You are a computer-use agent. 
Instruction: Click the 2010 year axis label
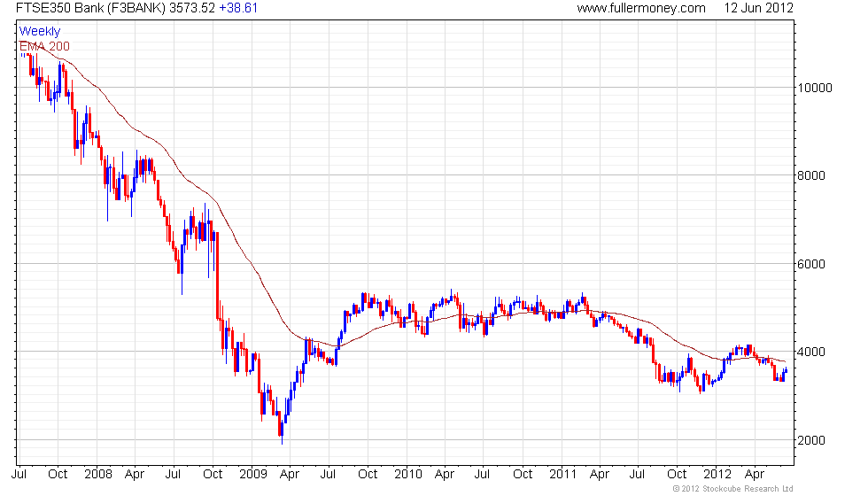coord(408,475)
